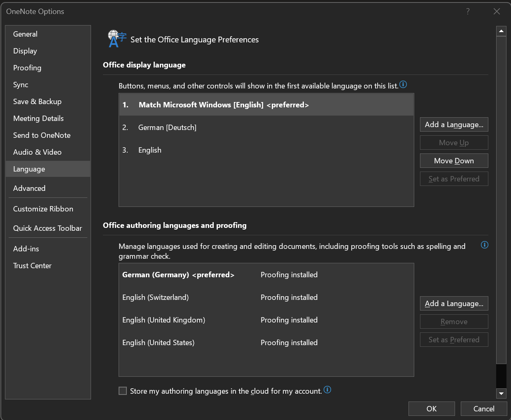Image resolution: width=511 pixels, height=420 pixels.
Task: Enable storing authoring languages in the cloud
Action: pos(123,391)
